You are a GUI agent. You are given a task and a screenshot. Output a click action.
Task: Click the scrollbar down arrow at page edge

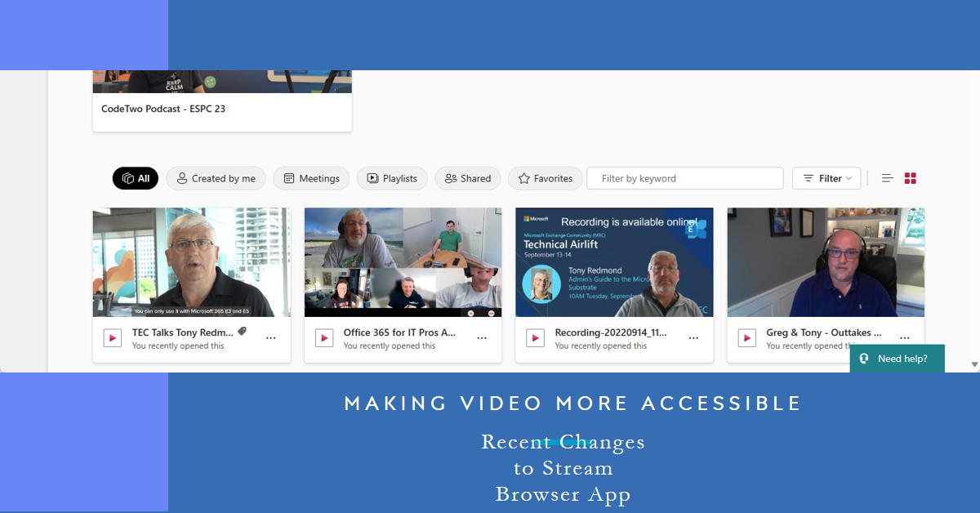[x=974, y=364]
